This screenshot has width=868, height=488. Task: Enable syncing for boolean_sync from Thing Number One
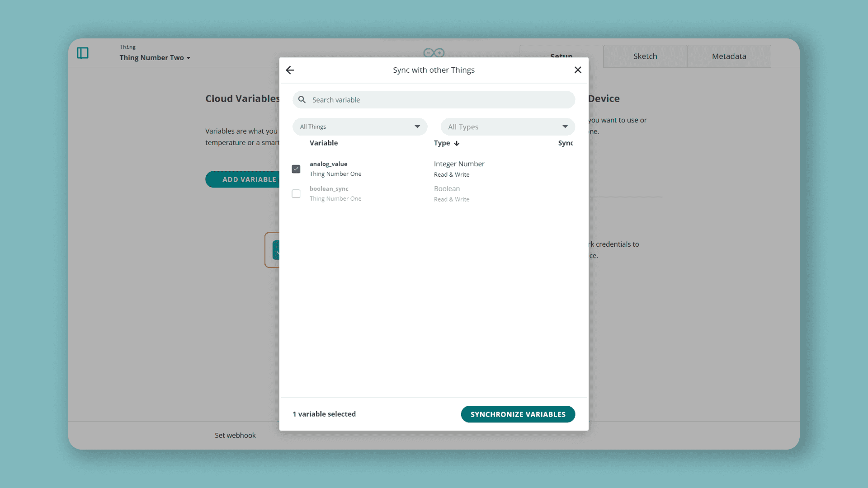(x=296, y=193)
